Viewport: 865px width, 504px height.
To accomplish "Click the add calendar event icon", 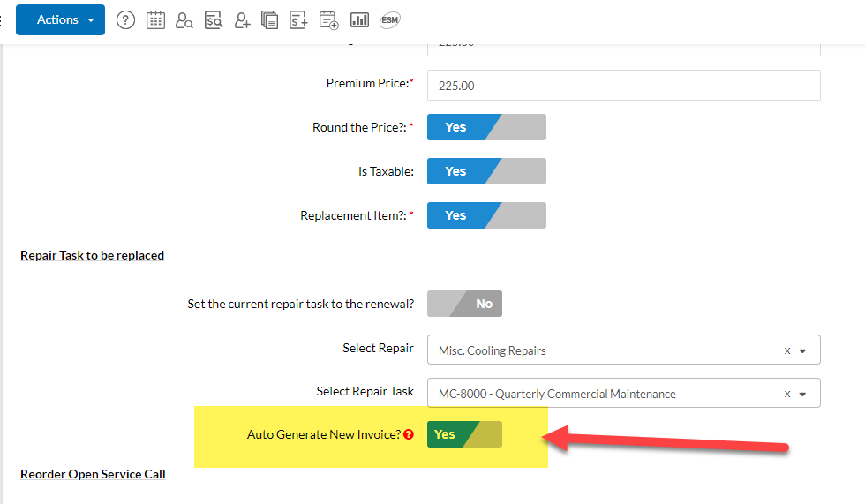I will click(329, 19).
